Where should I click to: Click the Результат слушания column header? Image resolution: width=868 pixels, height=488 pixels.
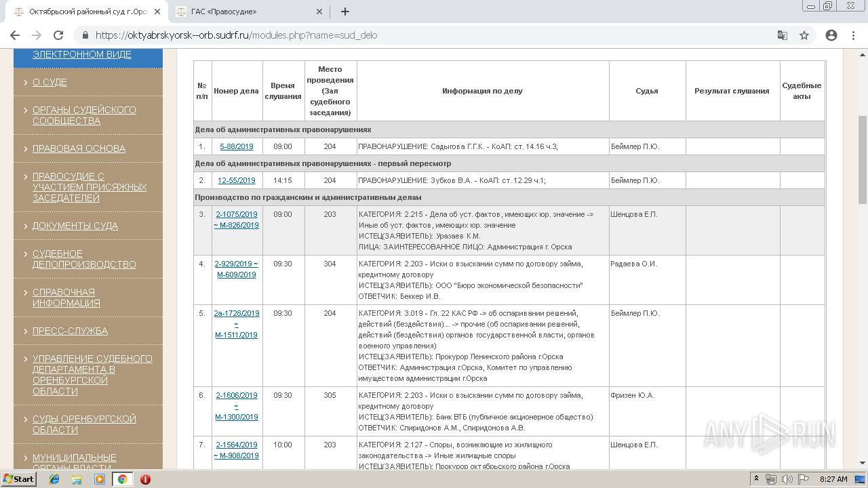click(x=732, y=91)
